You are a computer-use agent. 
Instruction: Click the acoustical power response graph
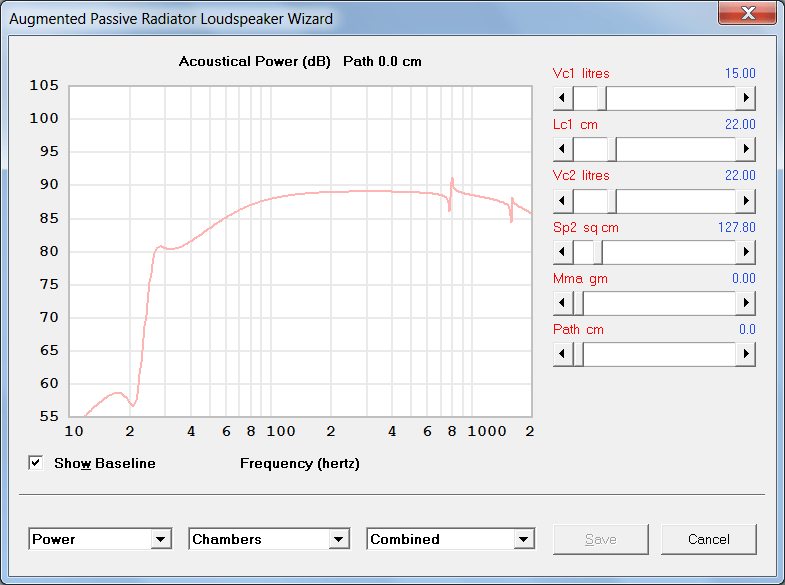[x=300, y=251]
